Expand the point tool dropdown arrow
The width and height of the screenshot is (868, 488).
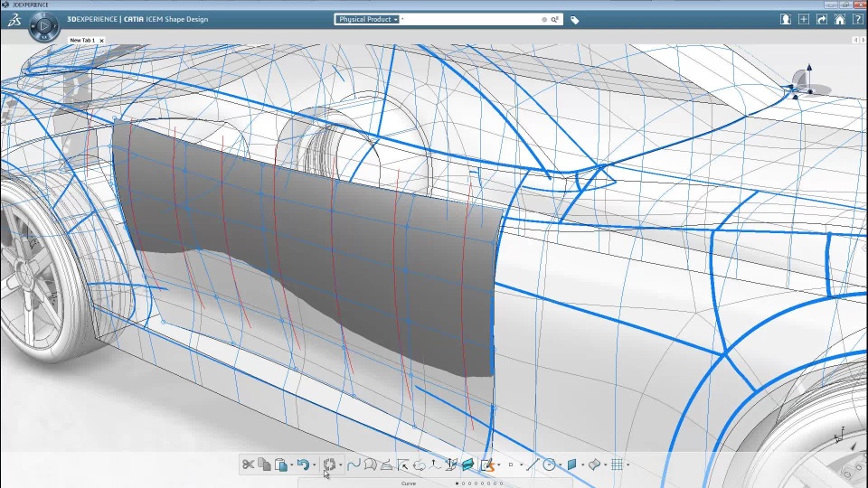tap(522, 465)
